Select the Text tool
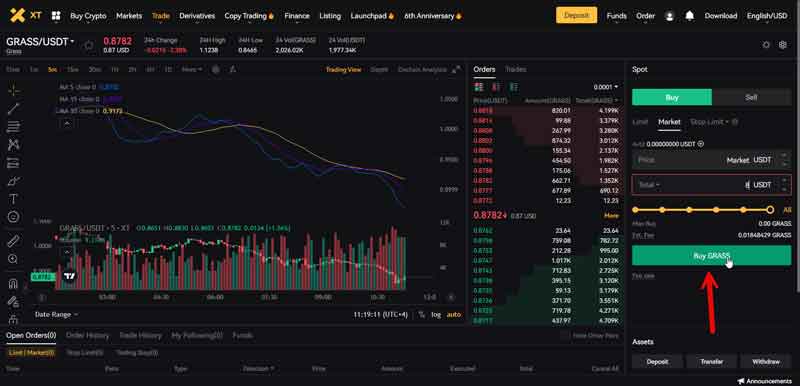The image size is (800, 386). pyautogui.click(x=14, y=199)
